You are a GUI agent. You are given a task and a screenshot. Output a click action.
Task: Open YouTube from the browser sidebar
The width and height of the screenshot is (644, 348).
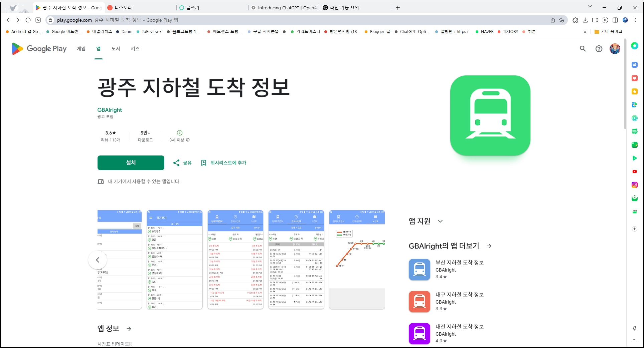(x=634, y=171)
